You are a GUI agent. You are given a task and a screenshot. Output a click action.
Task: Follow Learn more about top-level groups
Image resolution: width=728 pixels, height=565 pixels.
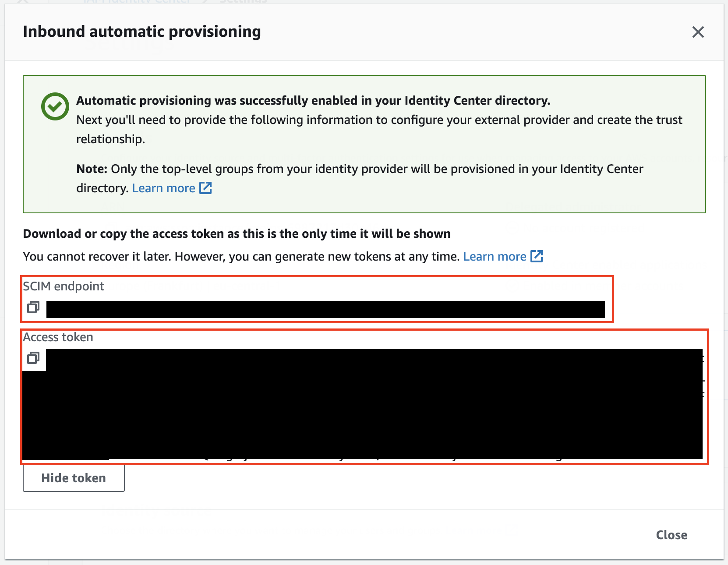tap(163, 188)
